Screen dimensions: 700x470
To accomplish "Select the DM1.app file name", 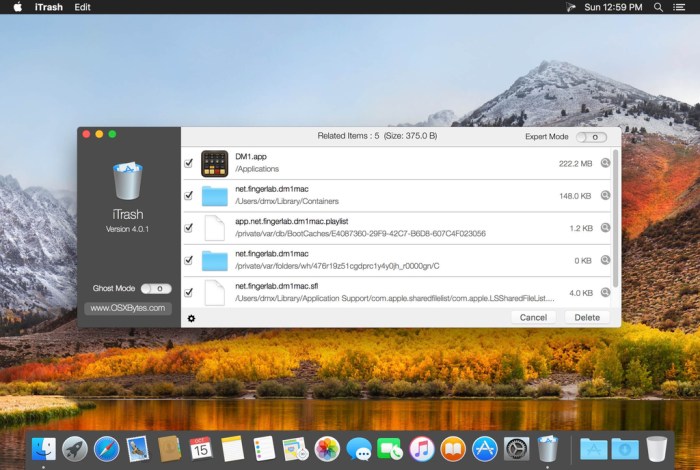I will pyautogui.click(x=251, y=157).
